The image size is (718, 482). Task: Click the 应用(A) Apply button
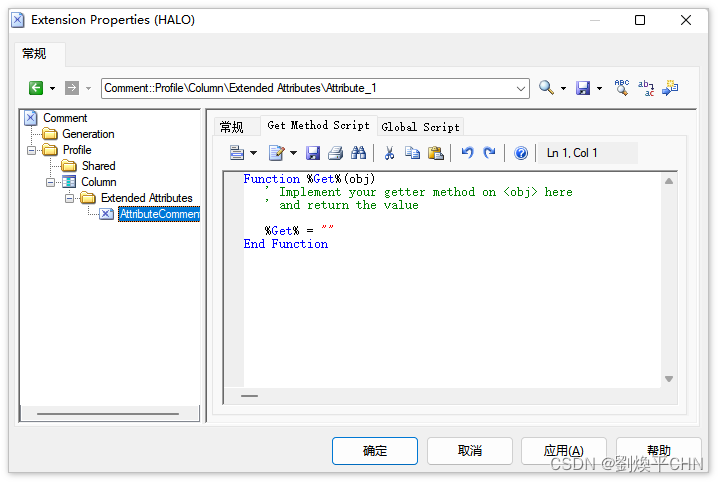(x=564, y=451)
